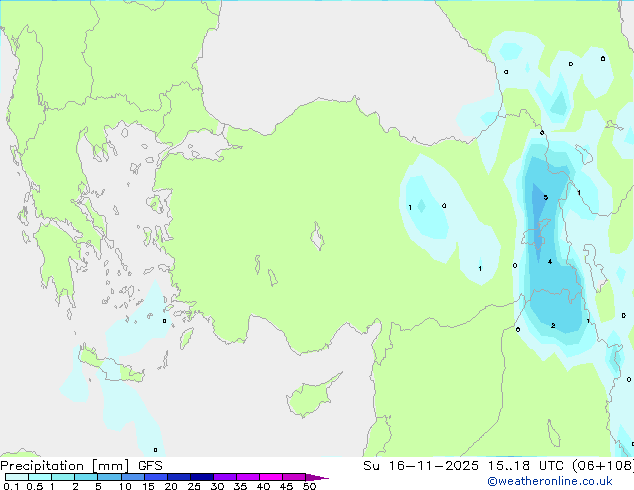
Task: Click the legend label '0.5'
Action: tap(35, 486)
